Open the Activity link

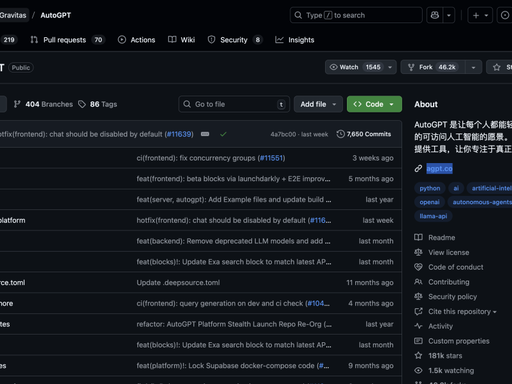coord(440,326)
